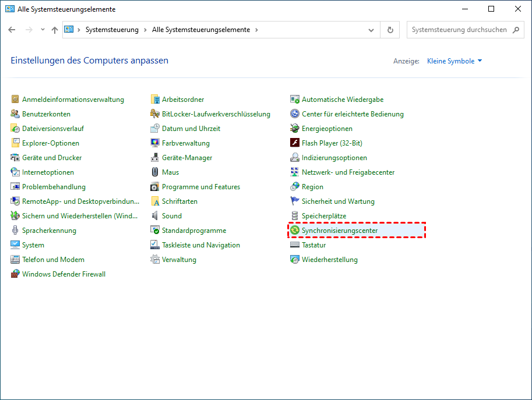Select the BitLocker-Laufwerkverschlüsselung icon
Image resolution: width=532 pixels, height=400 pixels.
[155, 114]
